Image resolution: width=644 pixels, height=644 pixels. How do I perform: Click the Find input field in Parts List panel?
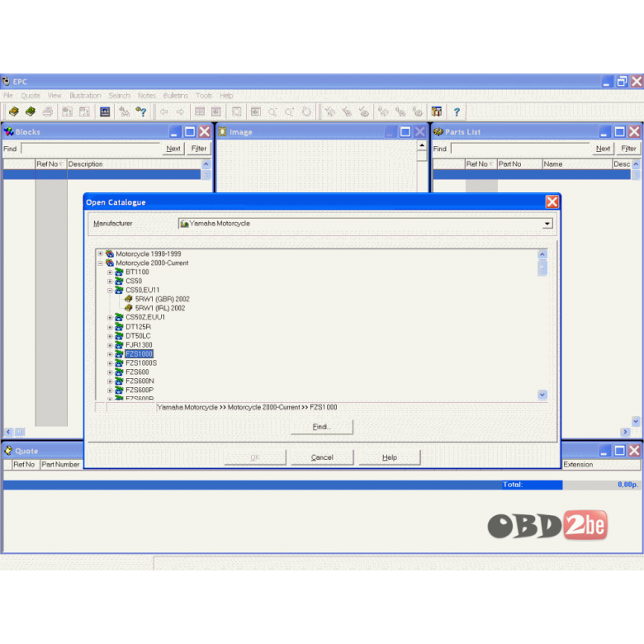tap(520, 149)
